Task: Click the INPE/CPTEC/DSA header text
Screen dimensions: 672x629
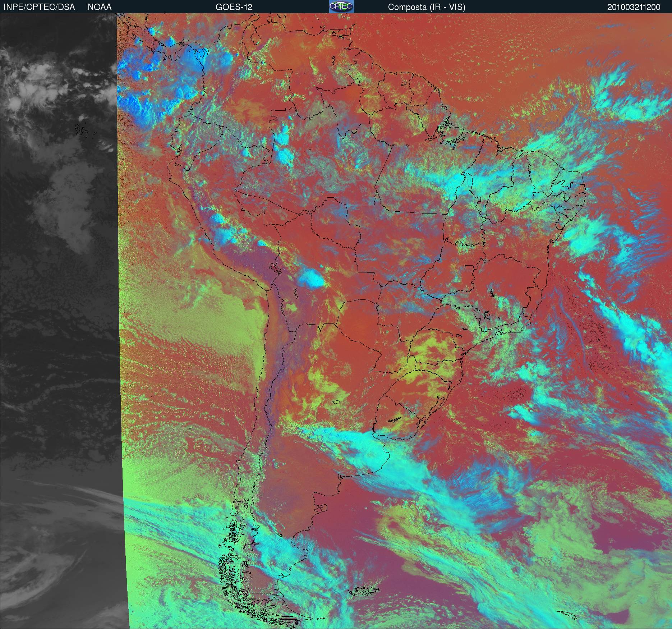Action: tap(39, 7)
